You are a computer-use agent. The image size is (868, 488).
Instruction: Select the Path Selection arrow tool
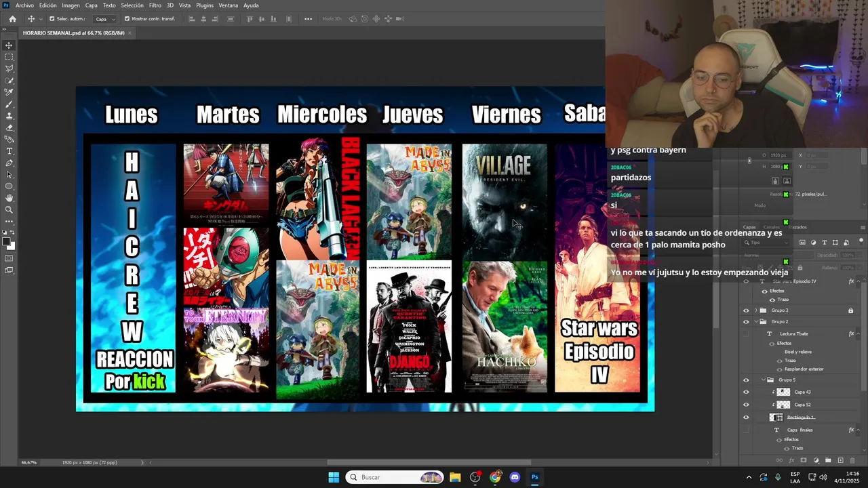pyautogui.click(x=9, y=174)
